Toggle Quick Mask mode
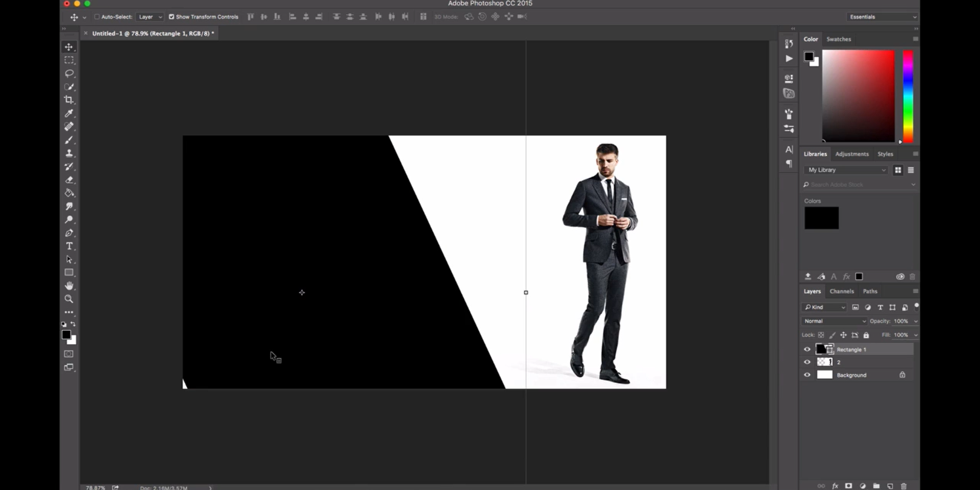The width and height of the screenshot is (980, 490). (x=69, y=354)
